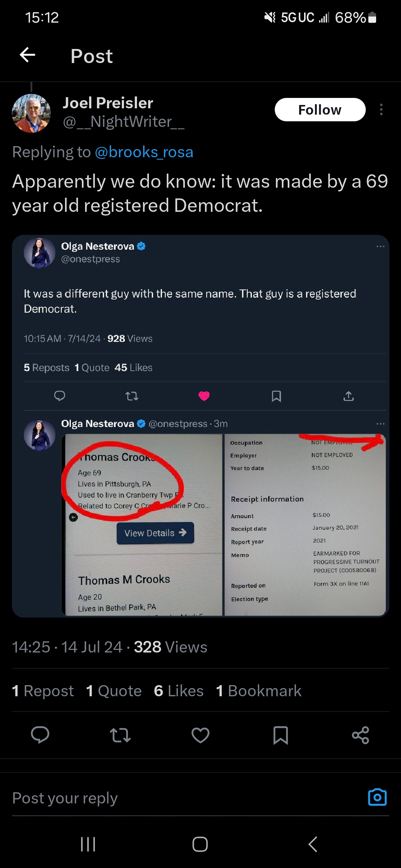Like the post with the heart icon
Viewport: 401px width, 868px height.
tap(200, 735)
